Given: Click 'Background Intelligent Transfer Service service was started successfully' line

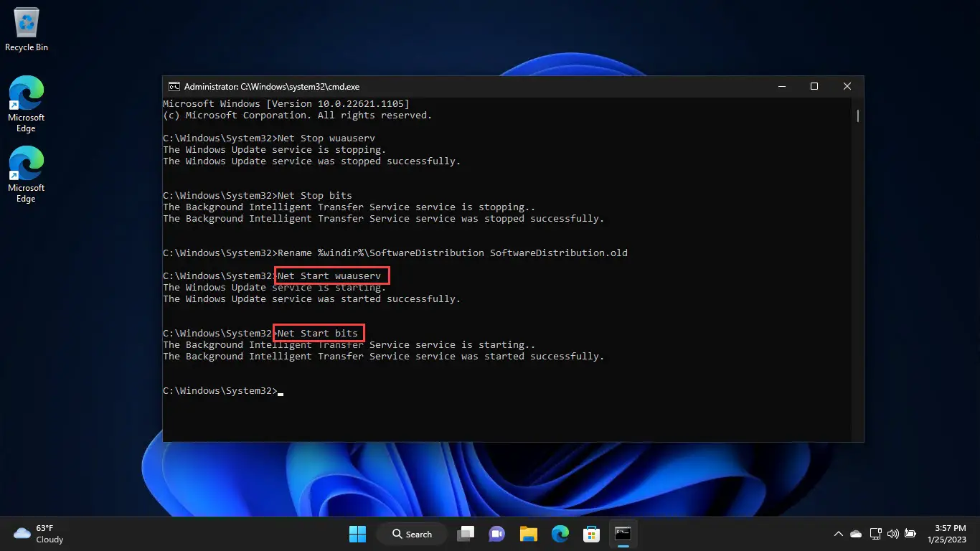Looking at the screenshot, I should [384, 357].
